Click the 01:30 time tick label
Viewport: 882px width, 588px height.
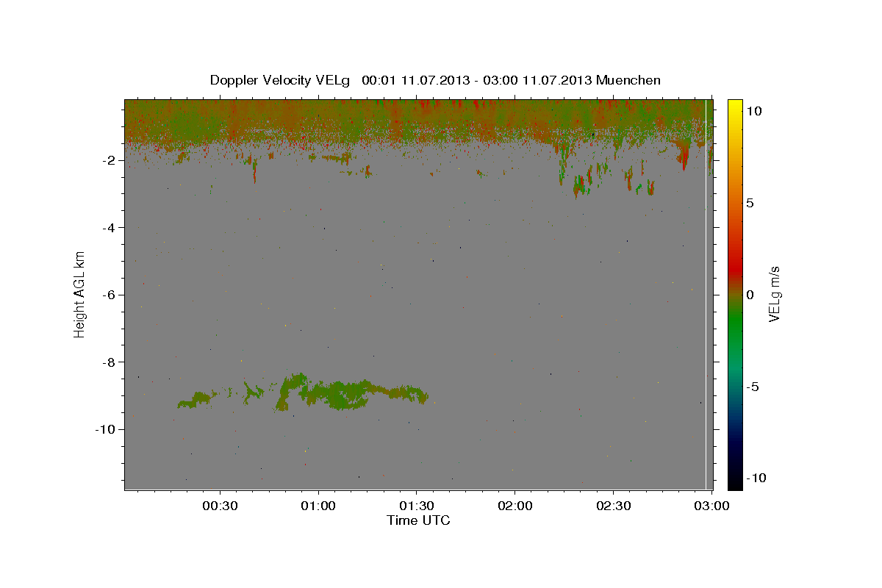tap(417, 506)
